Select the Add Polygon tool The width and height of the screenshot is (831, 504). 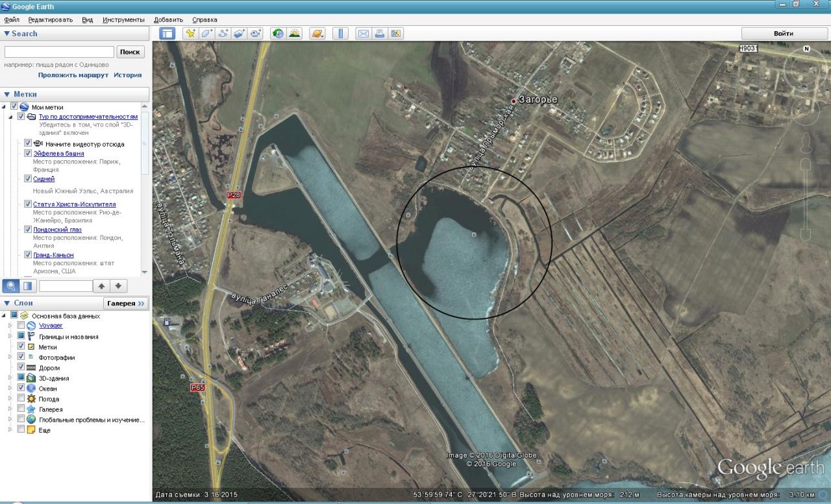[207, 34]
